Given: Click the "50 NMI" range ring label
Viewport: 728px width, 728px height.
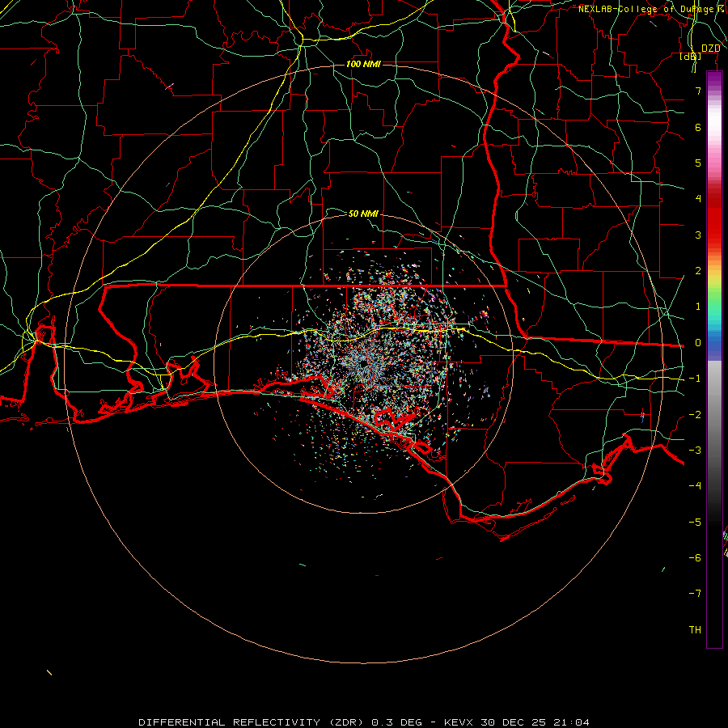Looking at the screenshot, I should [363, 214].
